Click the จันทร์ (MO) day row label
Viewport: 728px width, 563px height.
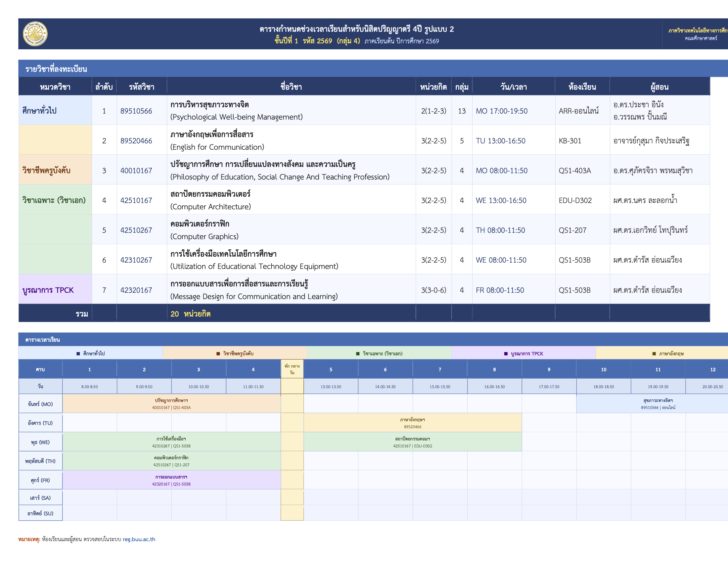40,404
